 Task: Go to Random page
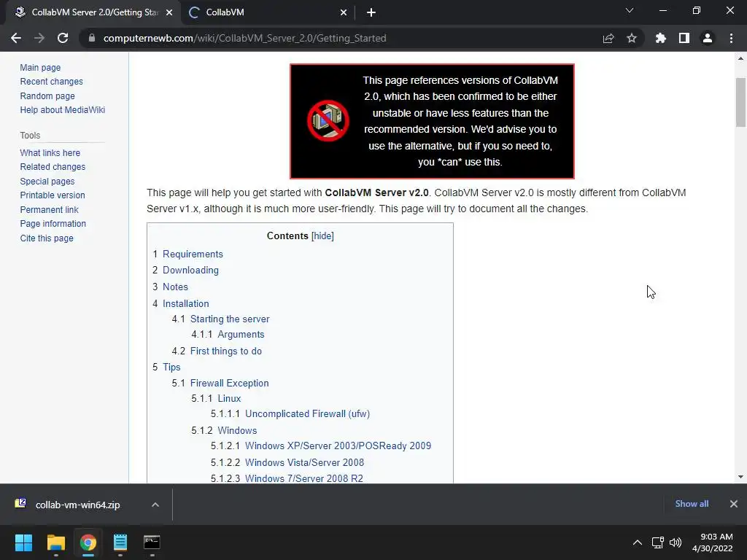click(x=47, y=96)
